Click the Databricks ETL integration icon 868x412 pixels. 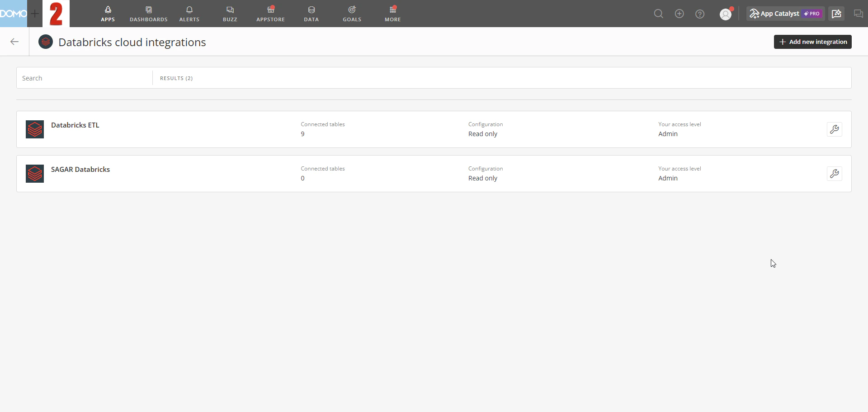[x=35, y=129]
